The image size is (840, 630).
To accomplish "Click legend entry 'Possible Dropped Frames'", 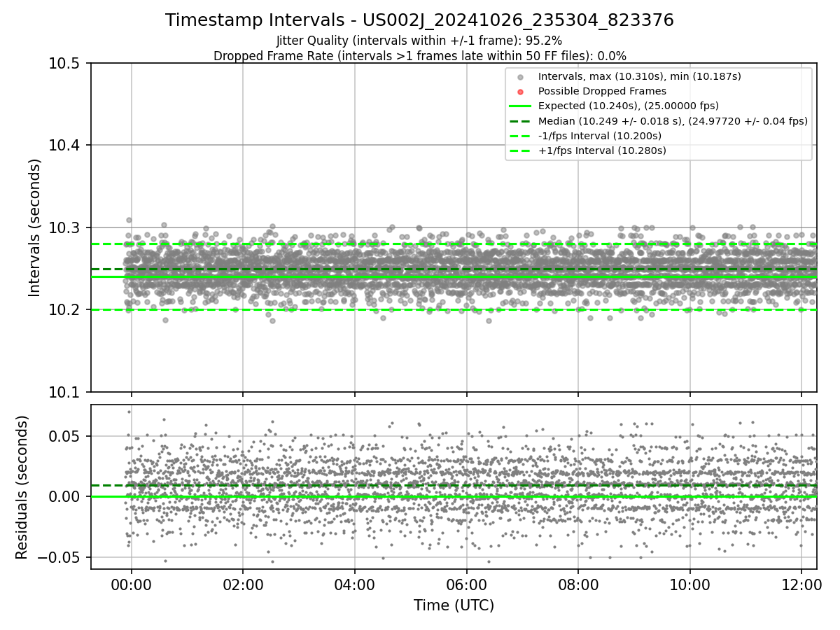I will (x=602, y=91).
